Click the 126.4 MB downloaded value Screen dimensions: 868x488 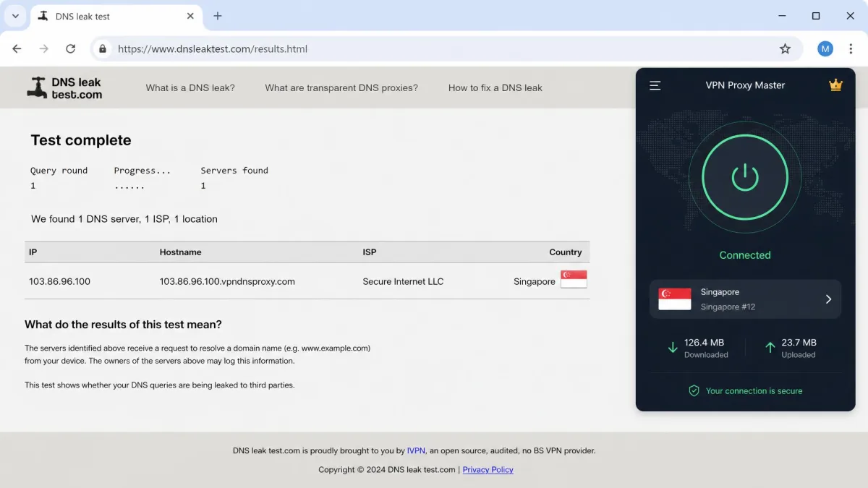tap(704, 343)
